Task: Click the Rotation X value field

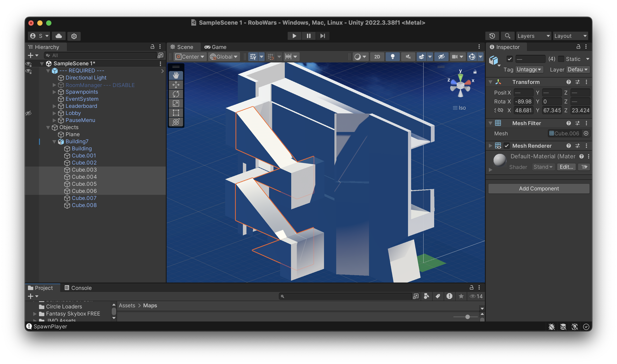Action: pyautogui.click(x=523, y=102)
